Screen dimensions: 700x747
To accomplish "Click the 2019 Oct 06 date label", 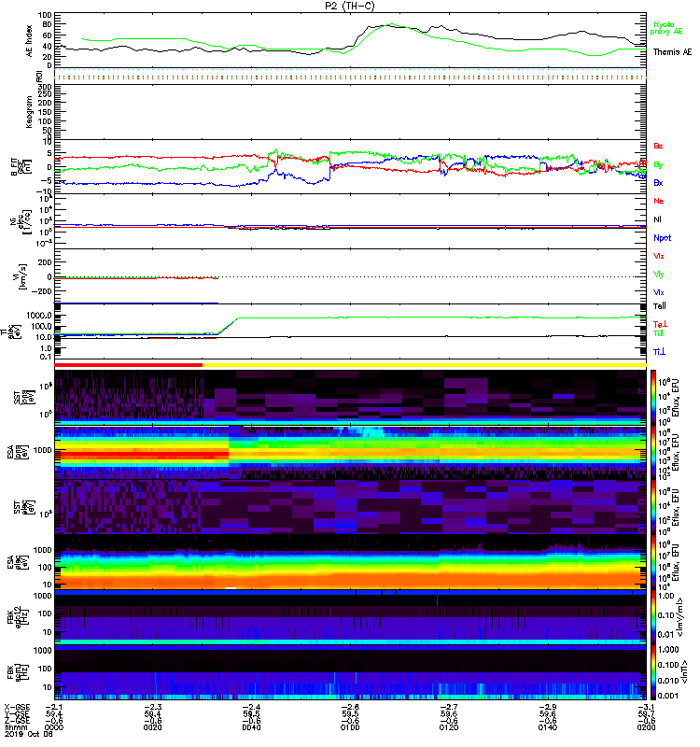I will click(x=29, y=734).
